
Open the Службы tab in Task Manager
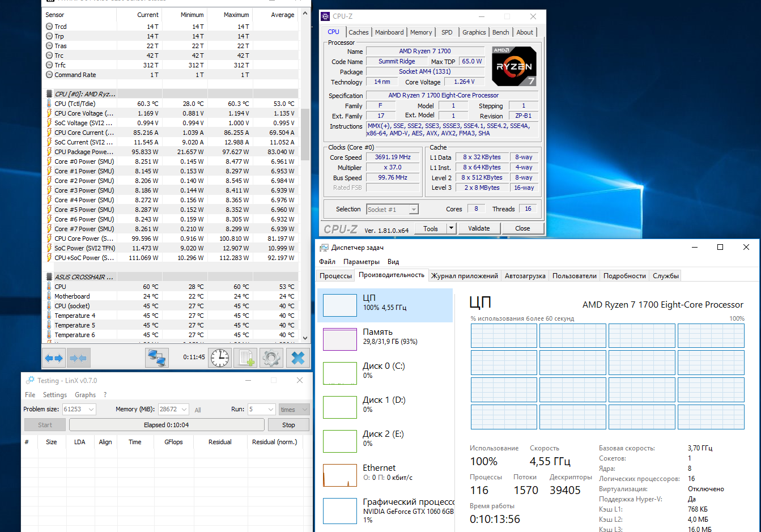[x=665, y=276]
